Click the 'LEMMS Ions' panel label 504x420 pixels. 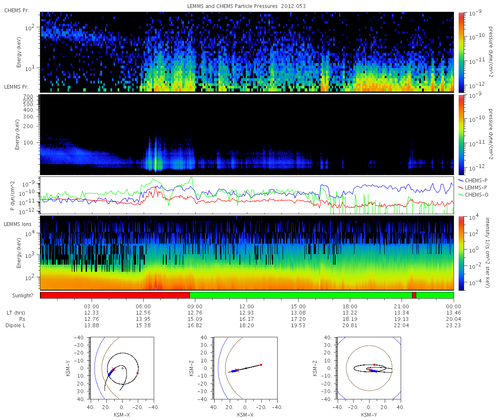(x=18, y=225)
